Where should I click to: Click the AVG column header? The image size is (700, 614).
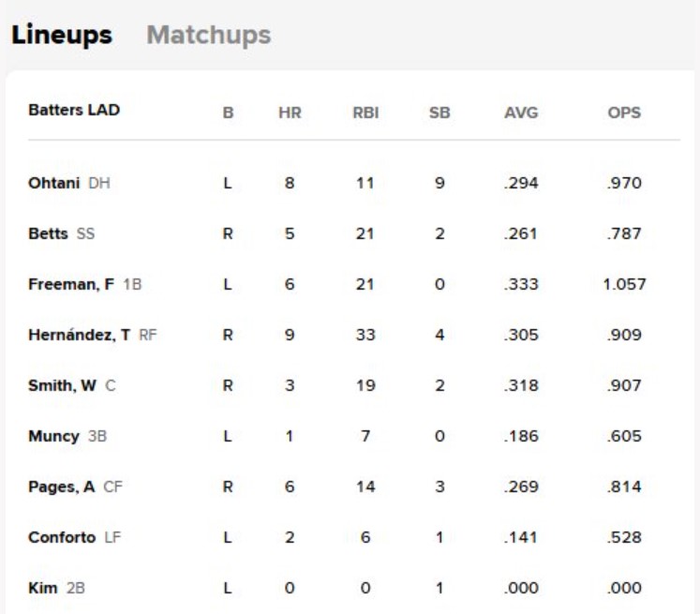tap(521, 112)
